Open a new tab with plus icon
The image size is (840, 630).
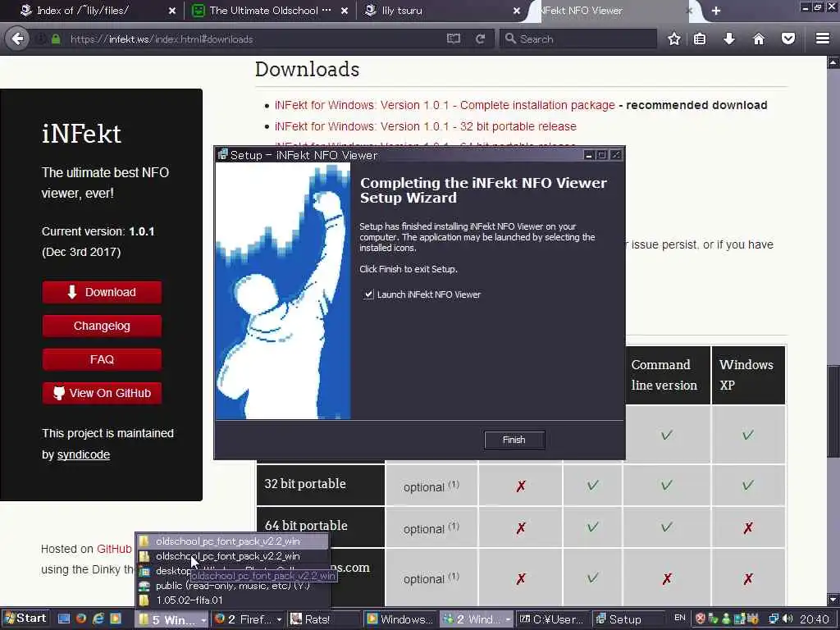coord(715,11)
